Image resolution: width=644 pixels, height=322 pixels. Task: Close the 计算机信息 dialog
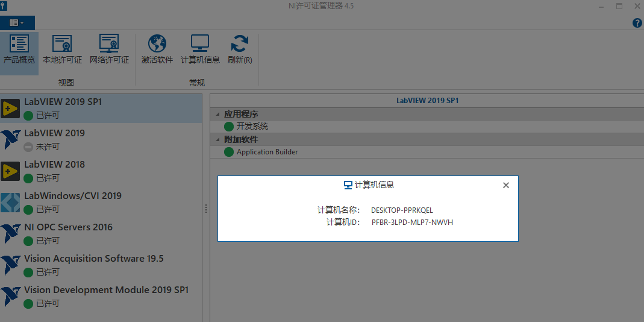(506, 185)
